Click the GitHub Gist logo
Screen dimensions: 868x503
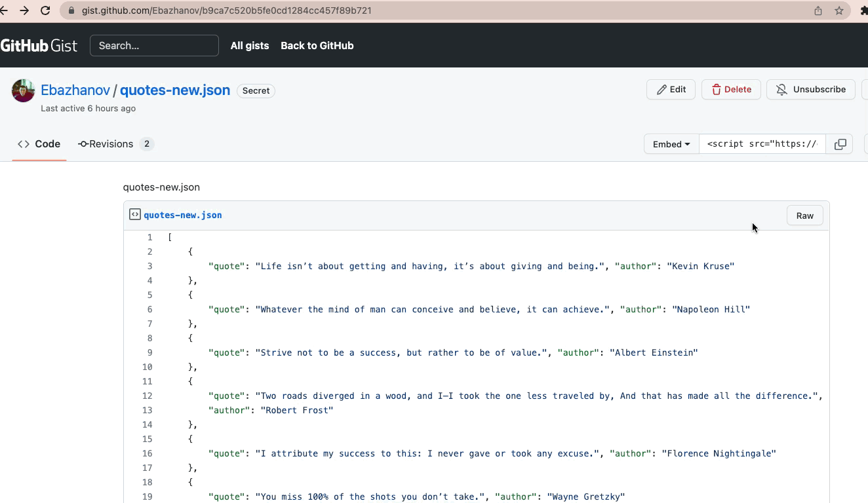coord(39,45)
